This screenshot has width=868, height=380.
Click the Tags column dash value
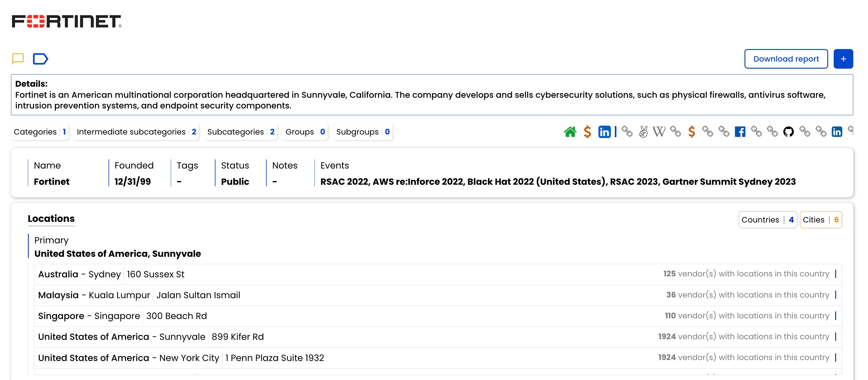tap(179, 182)
